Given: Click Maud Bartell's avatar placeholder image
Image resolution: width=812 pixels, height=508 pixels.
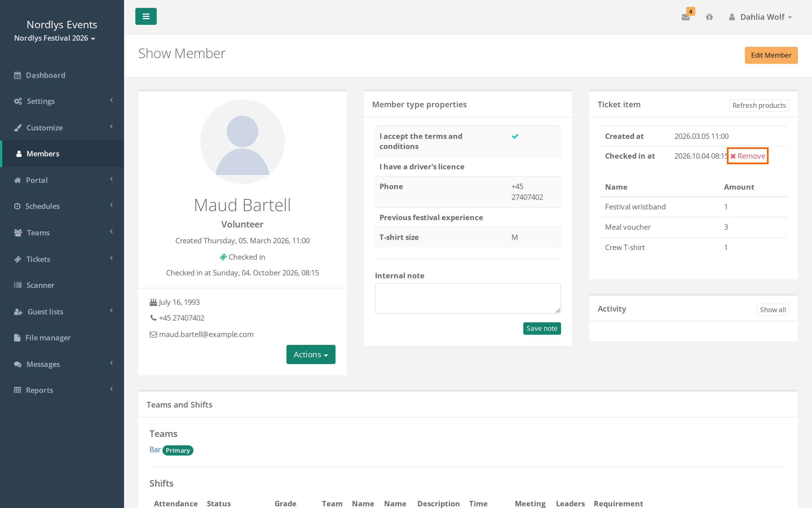Looking at the screenshot, I should (x=242, y=141).
